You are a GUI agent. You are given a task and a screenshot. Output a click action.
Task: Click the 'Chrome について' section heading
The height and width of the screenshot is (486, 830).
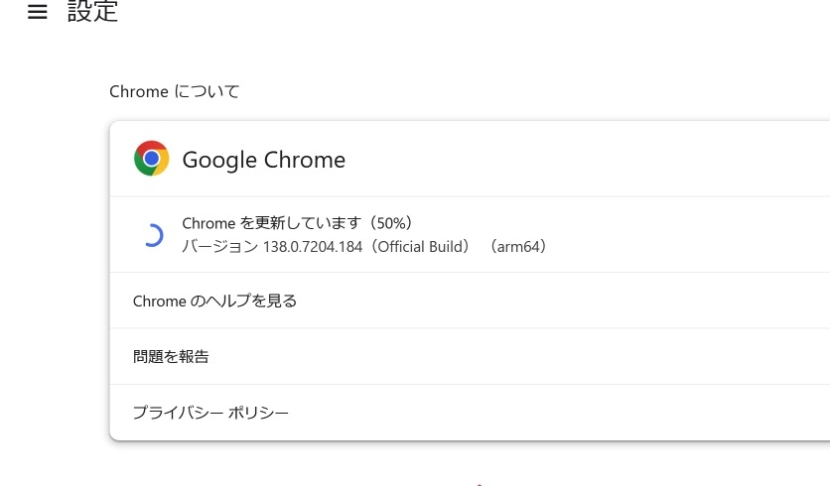pos(174,92)
